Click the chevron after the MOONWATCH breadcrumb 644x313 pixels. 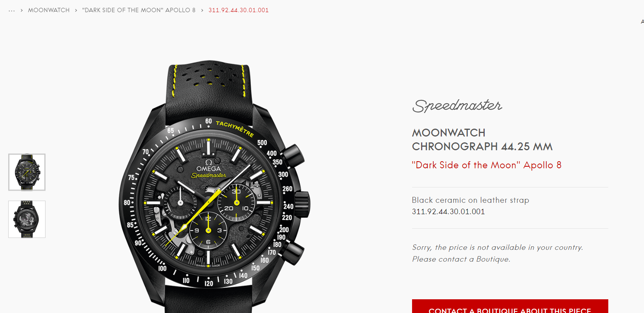point(76,11)
